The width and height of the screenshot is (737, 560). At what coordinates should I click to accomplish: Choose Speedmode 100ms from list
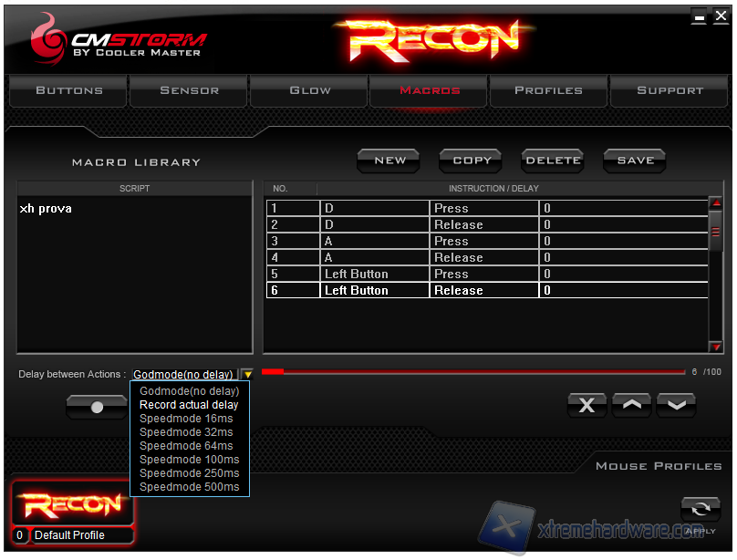click(x=189, y=460)
